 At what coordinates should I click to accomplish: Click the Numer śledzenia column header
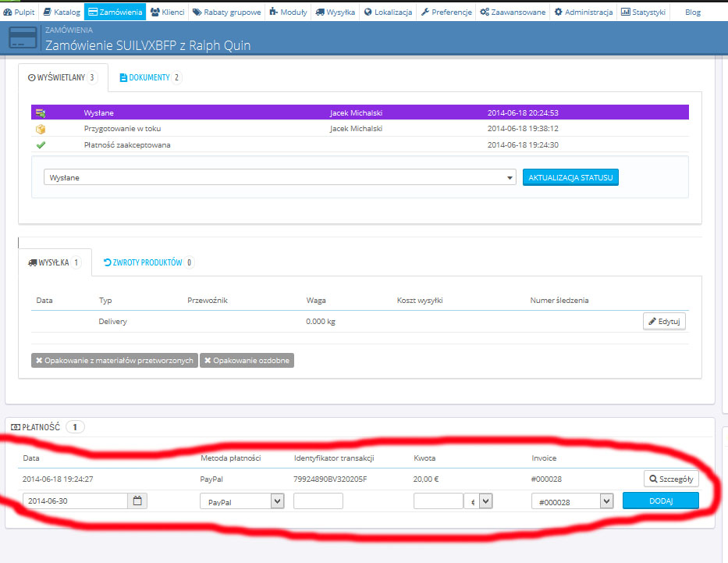pyautogui.click(x=559, y=301)
